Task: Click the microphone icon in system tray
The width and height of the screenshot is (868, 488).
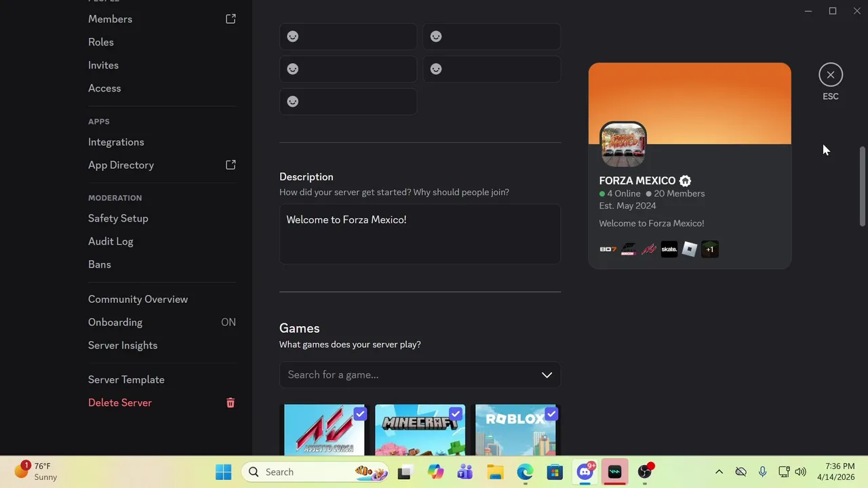Action: click(x=762, y=472)
